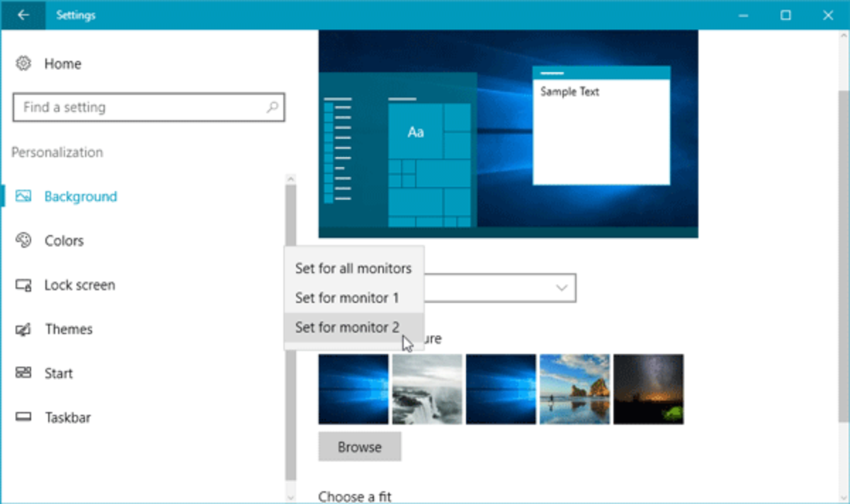Open the Themes page
Image resolution: width=850 pixels, height=504 pixels.
[69, 329]
